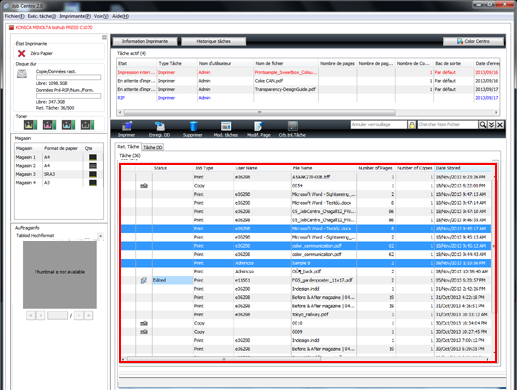517x390 pixels.
Task: Click the Chercher Nom Fichier field
Action: [x=448, y=125]
